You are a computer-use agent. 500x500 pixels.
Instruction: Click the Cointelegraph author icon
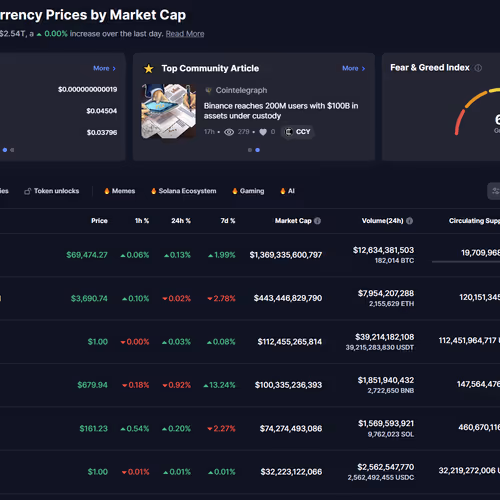(209, 90)
